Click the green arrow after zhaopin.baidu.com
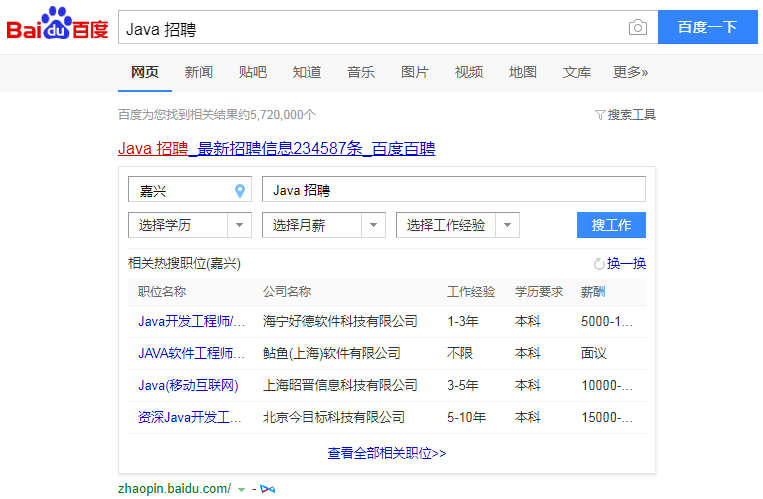 pos(241,490)
